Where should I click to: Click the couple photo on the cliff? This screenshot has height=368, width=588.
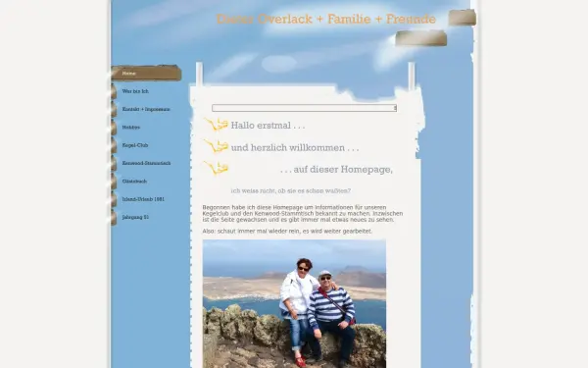tap(294, 304)
